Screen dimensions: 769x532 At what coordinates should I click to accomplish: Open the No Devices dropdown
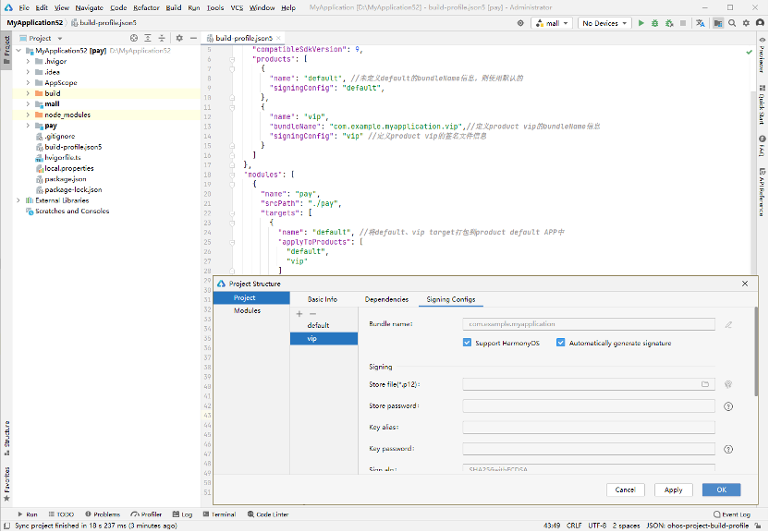604,23
